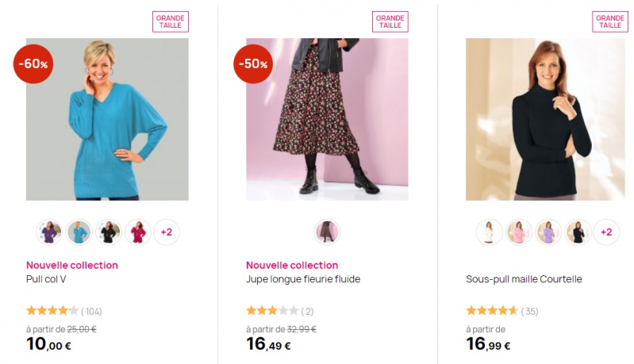Choose the turquoise Pull col V color variant

point(79,232)
